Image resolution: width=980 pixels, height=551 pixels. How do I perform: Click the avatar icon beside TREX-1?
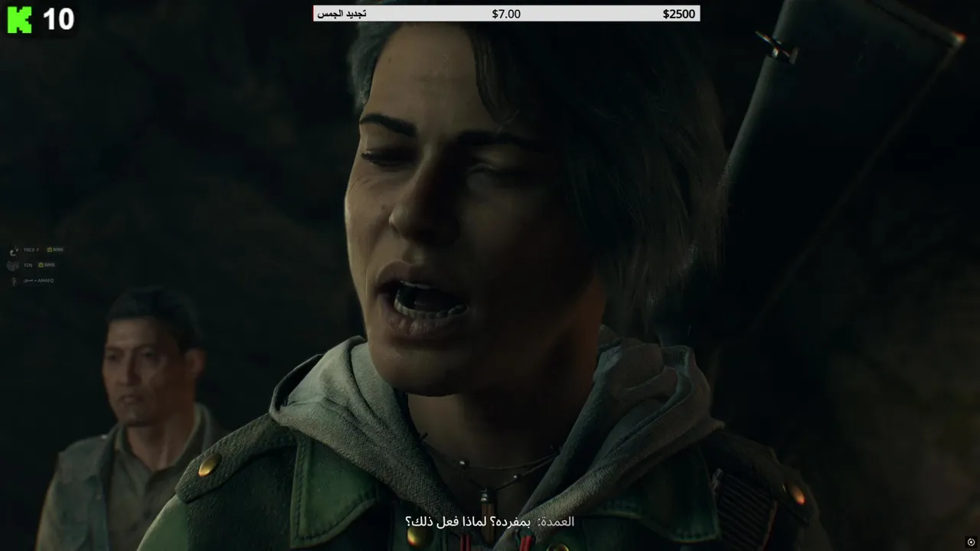[14, 251]
